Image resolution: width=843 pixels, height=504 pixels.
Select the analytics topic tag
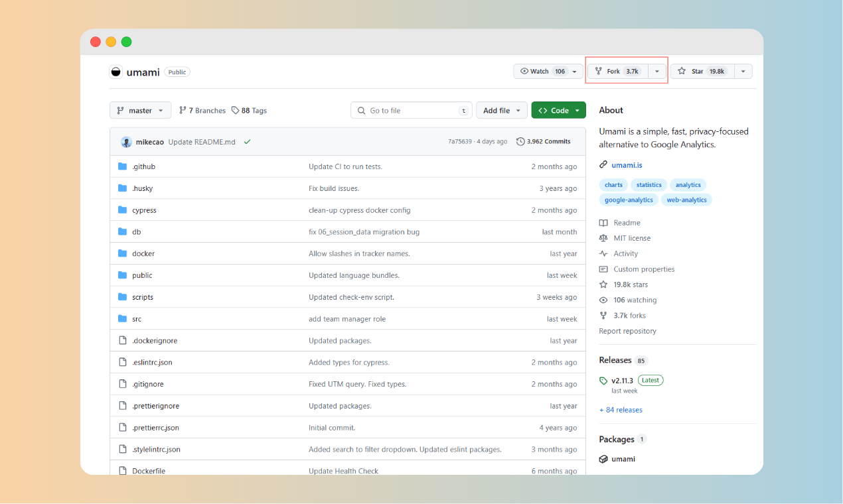[x=688, y=185]
